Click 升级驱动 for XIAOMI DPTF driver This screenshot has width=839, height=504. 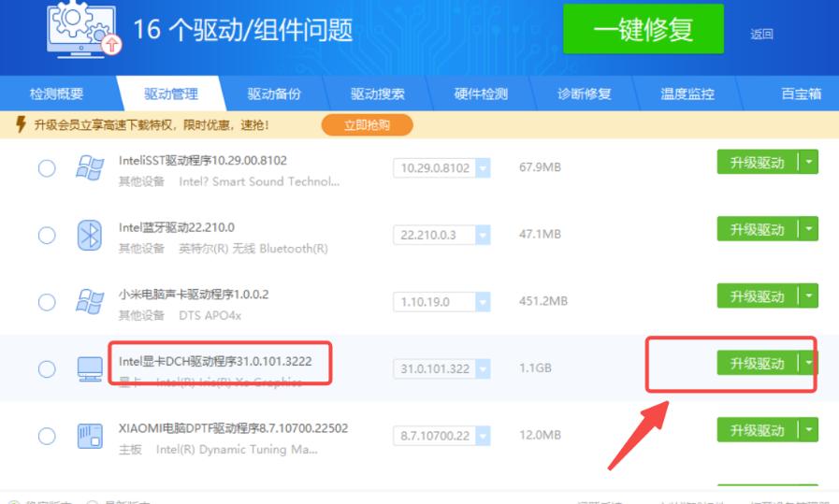point(757,430)
